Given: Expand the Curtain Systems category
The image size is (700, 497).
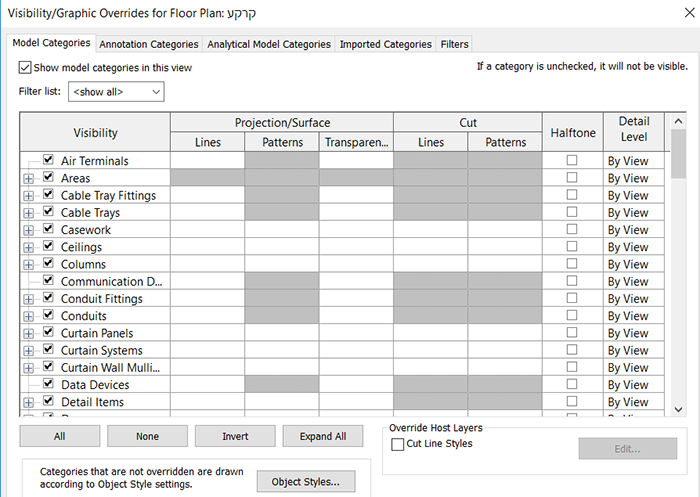Looking at the screenshot, I should pyautogui.click(x=28, y=351).
